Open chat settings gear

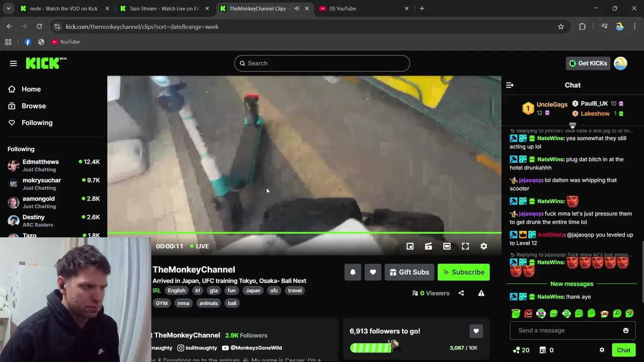(602, 350)
